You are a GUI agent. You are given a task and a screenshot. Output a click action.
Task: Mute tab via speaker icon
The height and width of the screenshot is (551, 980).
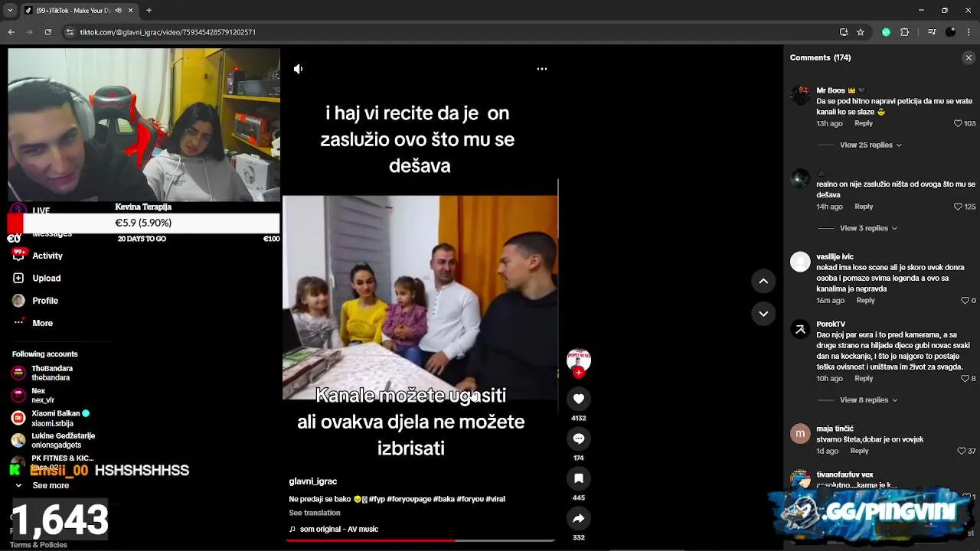tap(118, 11)
